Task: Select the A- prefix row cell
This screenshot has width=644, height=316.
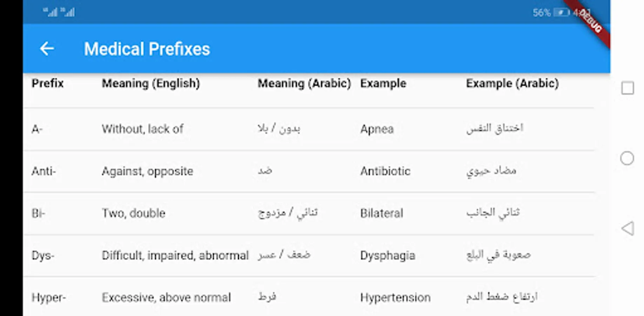Action: [x=37, y=129]
